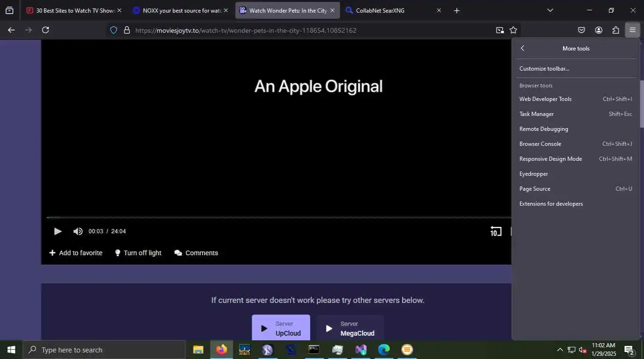644x359 pixels.
Task: Toggle Turn off light
Action: [x=138, y=253]
